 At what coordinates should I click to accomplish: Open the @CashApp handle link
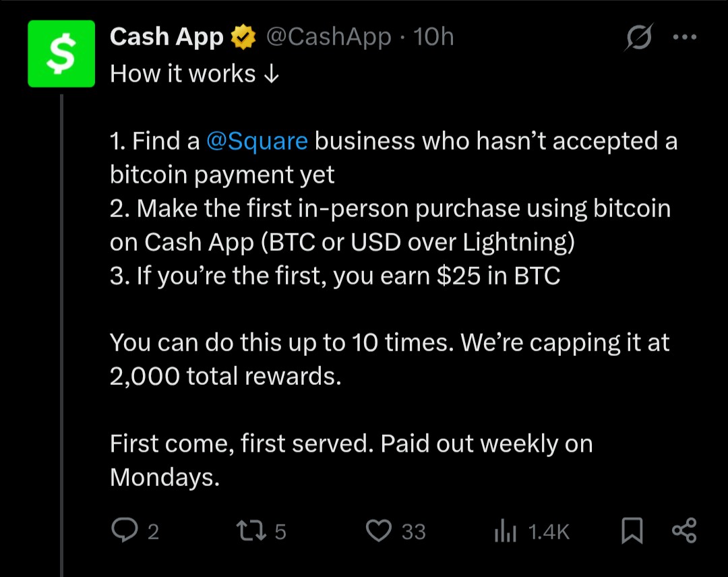[329, 37]
